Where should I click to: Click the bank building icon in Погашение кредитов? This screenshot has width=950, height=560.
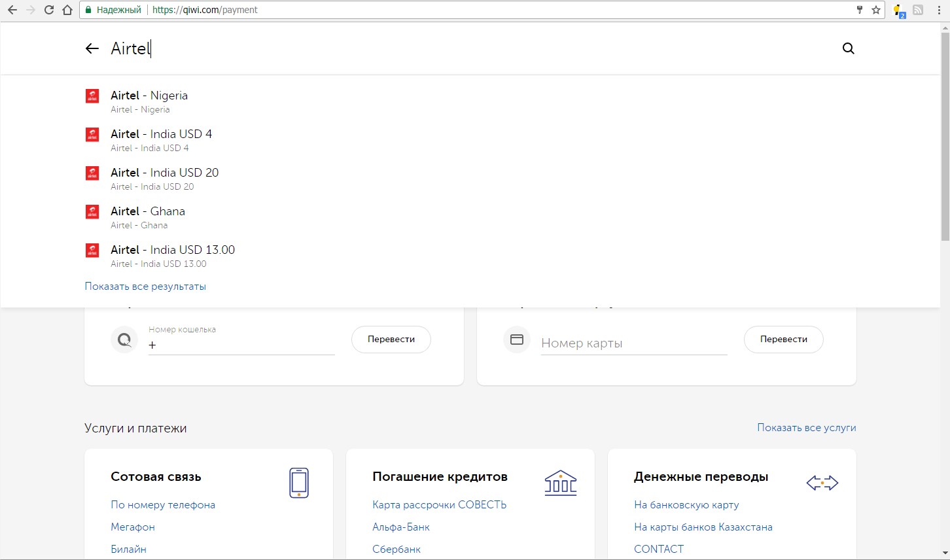(x=561, y=483)
